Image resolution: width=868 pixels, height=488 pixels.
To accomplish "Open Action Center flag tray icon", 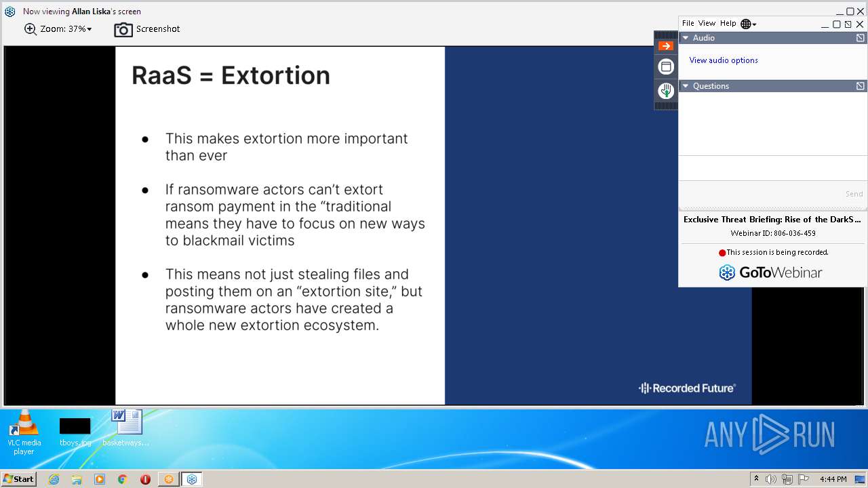I will pyautogui.click(x=804, y=479).
